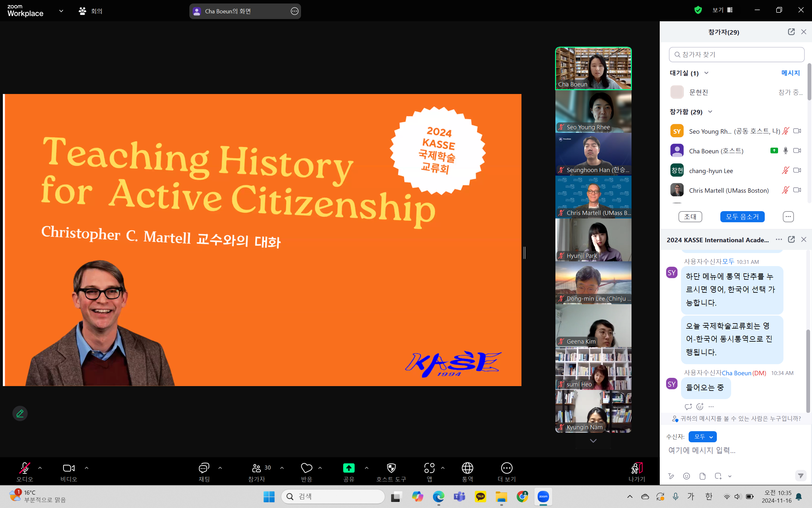Viewport: 812px width, 508px height.
Task: Click the Windows Start button
Action: click(x=269, y=497)
